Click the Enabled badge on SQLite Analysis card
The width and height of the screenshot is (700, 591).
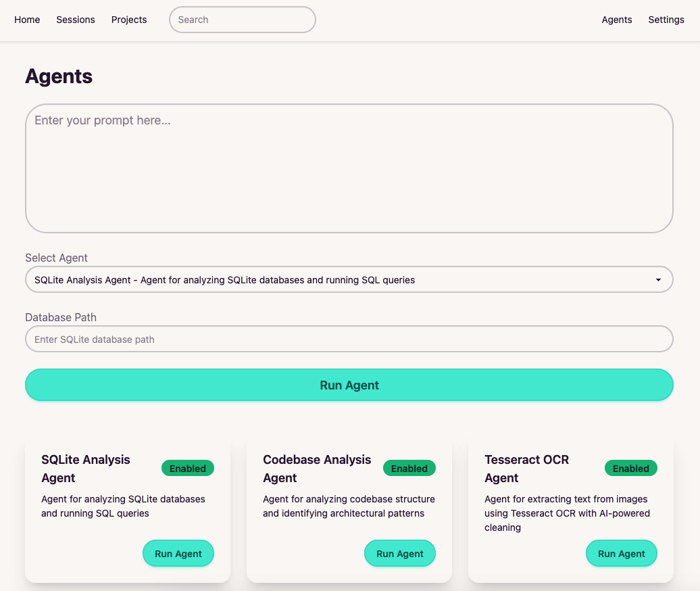tap(188, 468)
